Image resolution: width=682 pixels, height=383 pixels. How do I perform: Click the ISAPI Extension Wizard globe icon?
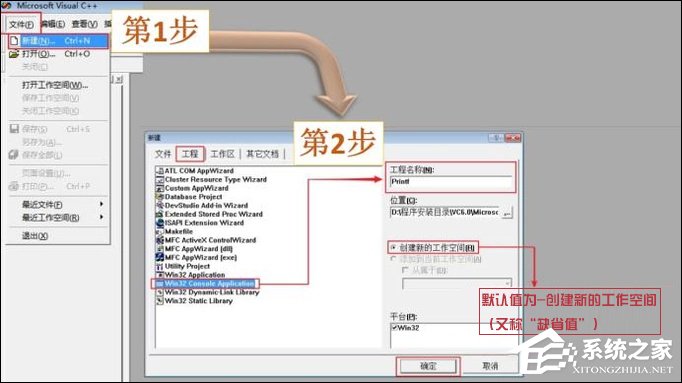(160, 223)
